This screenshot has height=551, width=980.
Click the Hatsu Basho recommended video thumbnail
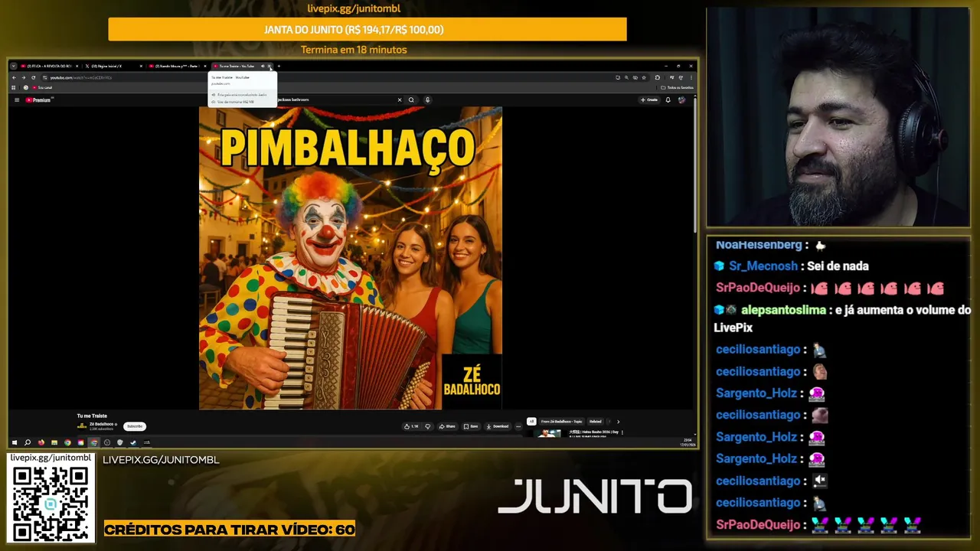549,434
